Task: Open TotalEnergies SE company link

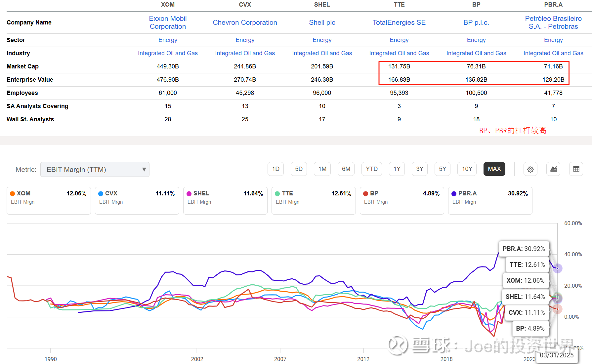Action: [399, 22]
